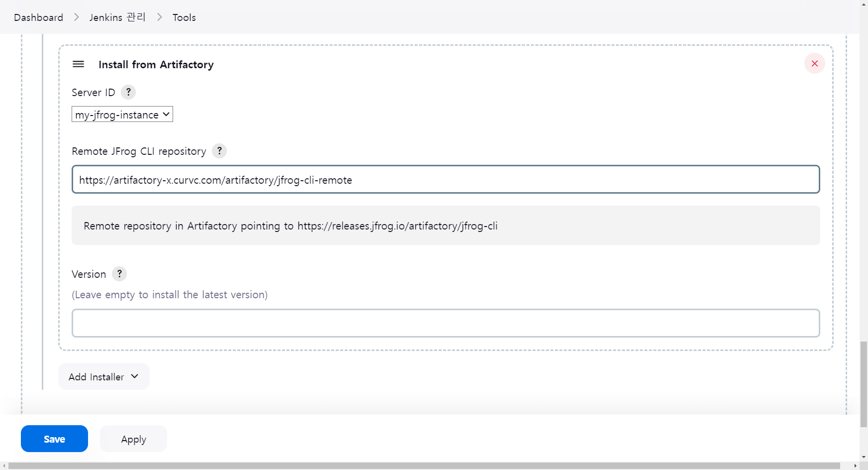
Task: Go to Dashboard in the breadcrumb
Action: 39,17
